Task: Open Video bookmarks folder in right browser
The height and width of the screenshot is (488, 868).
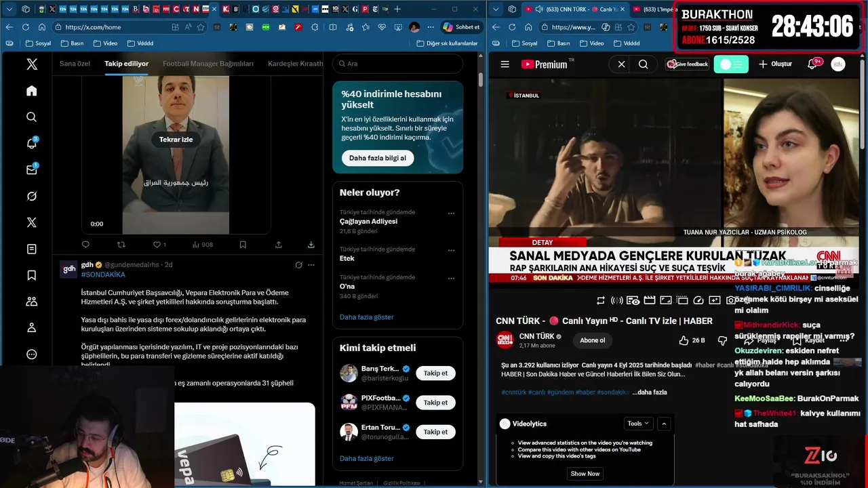Action: (591, 43)
